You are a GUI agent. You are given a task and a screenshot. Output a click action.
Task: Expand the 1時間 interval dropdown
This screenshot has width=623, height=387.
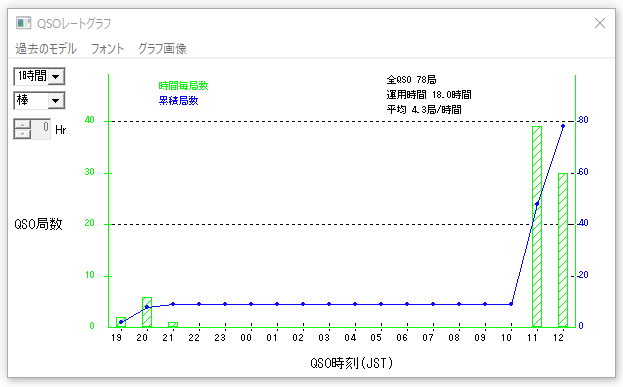tap(56, 76)
